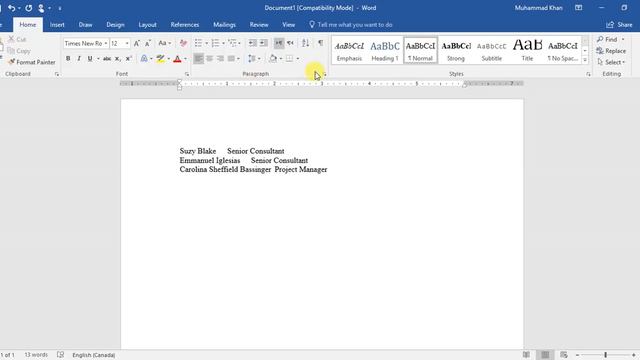The image size is (640, 360).
Task: Click the Borders icon
Action: tap(289, 59)
